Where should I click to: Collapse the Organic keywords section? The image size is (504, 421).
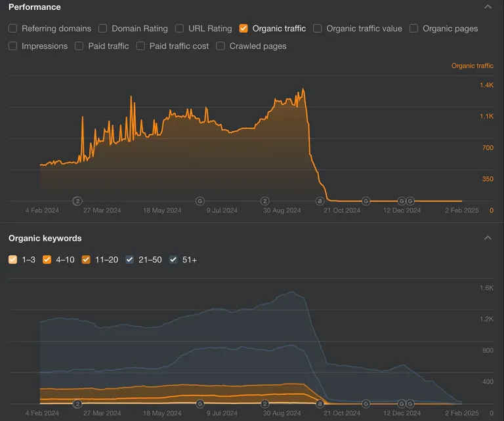pos(488,238)
